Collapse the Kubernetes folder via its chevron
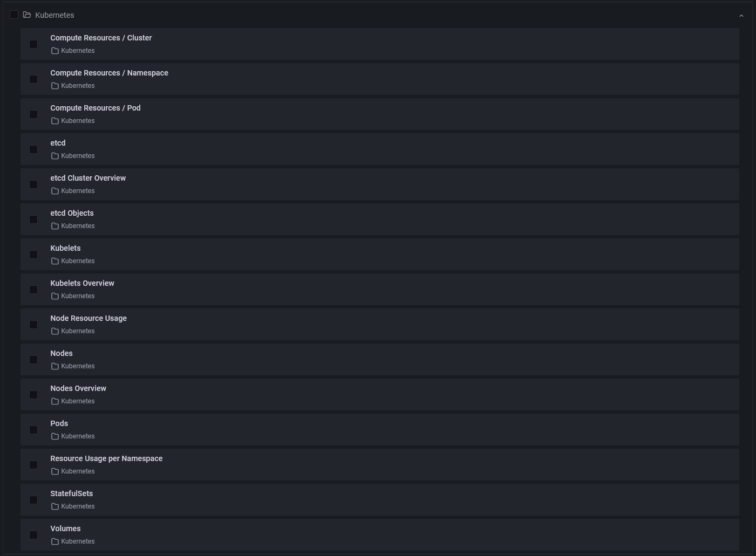Image resolution: width=756 pixels, height=556 pixels. [x=741, y=15]
